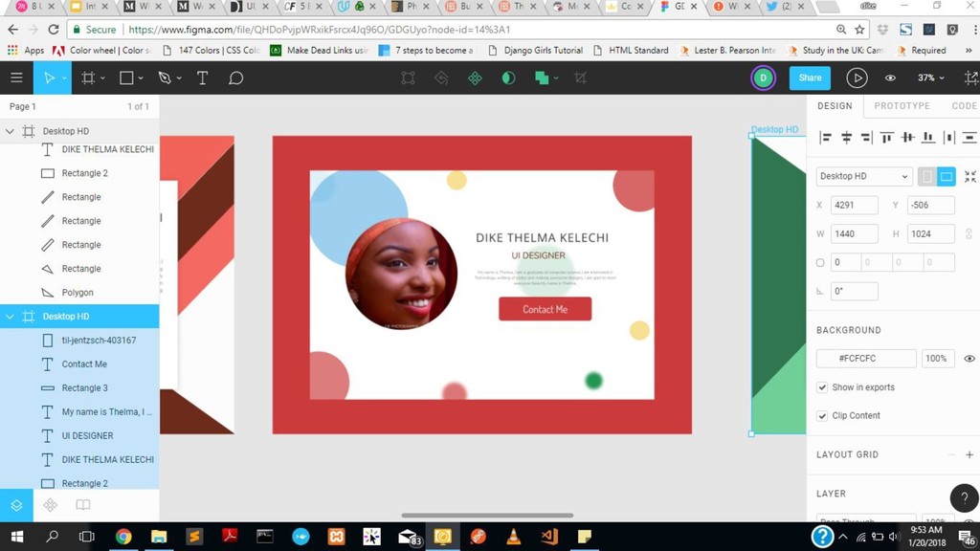Click the align top icon
The height and width of the screenshot is (551, 980).
pos(887,138)
